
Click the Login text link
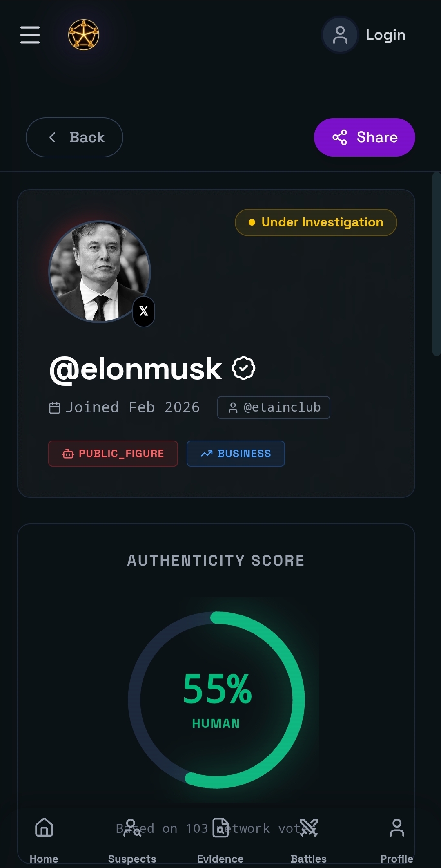385,35
